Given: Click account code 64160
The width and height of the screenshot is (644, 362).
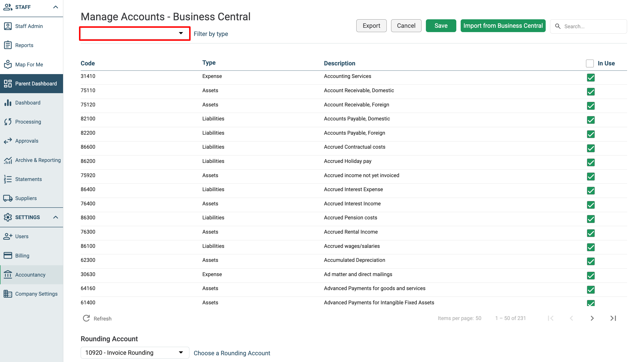Looking at the screenshot, I should click(88, 288).
